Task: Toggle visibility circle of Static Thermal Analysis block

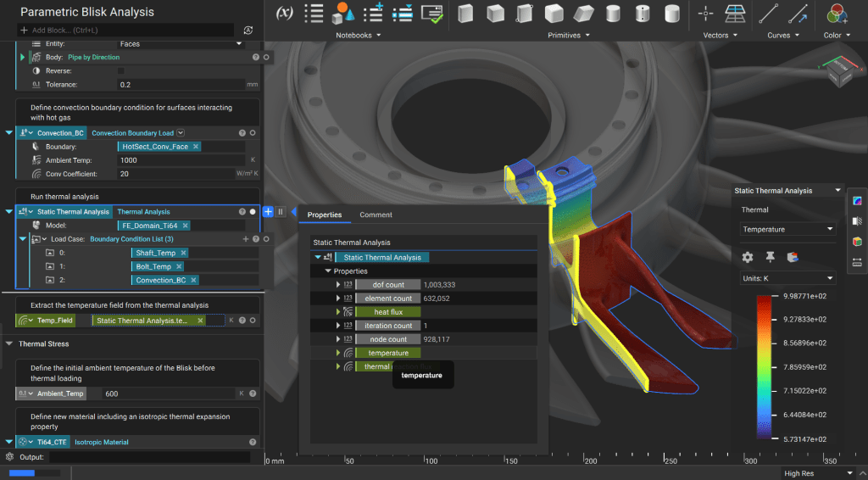Action: 253,212
